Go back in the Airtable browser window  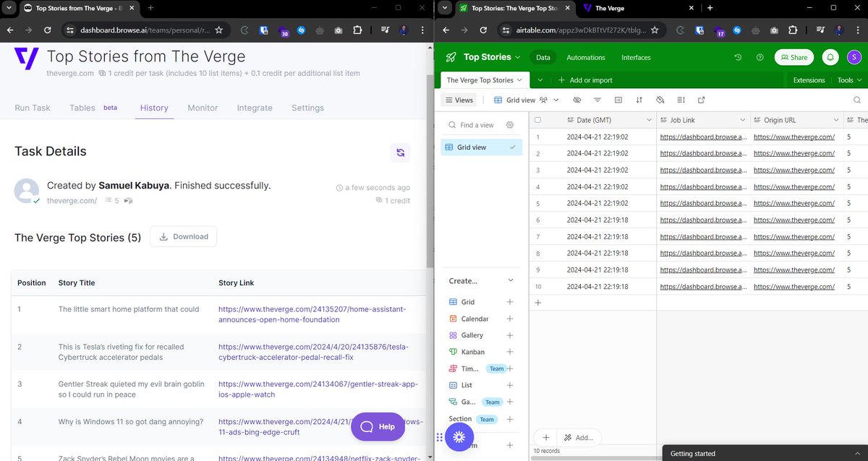[x=446, y=30]
